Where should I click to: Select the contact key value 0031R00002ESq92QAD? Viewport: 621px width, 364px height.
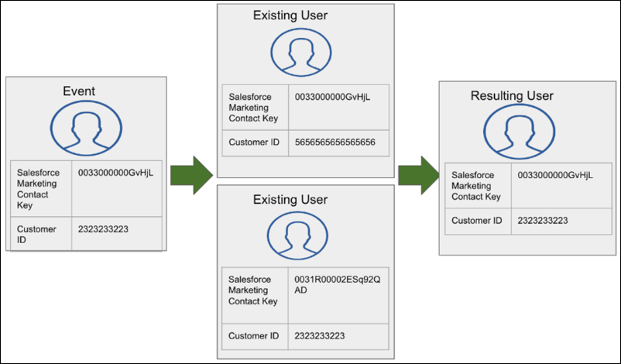[x=338, y=285]
